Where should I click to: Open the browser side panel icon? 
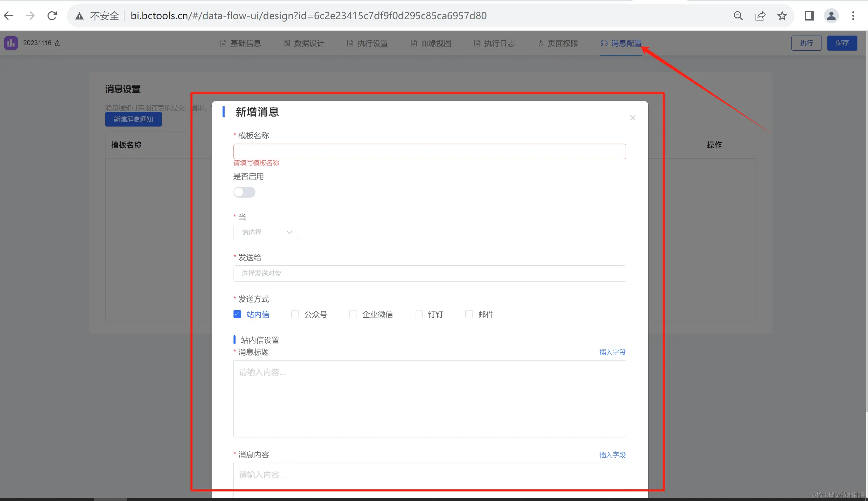point(809,16)
